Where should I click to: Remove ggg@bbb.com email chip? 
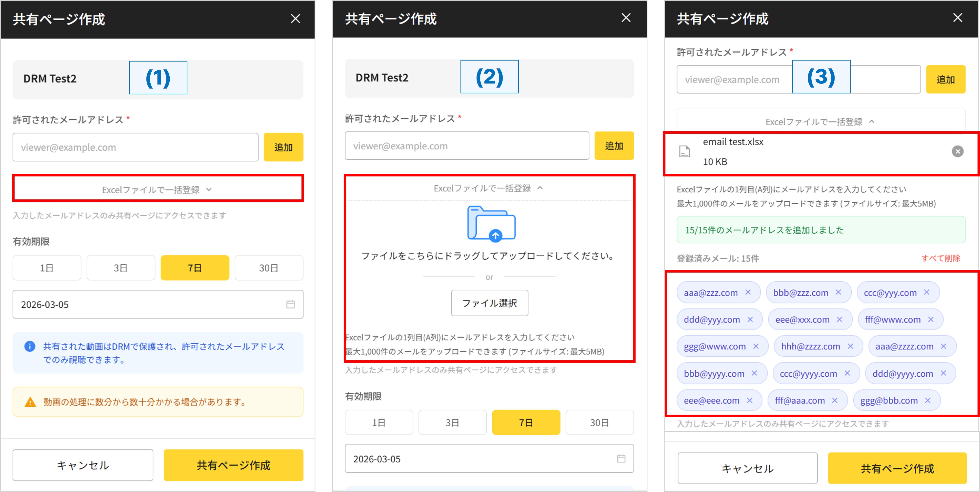click(927, 400)
